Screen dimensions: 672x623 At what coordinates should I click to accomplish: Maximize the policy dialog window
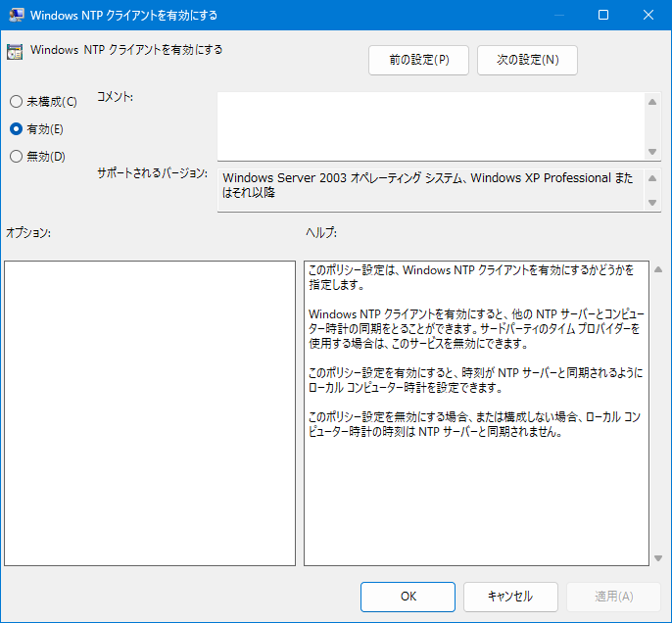pyautogui.click(x=603, y=15)
